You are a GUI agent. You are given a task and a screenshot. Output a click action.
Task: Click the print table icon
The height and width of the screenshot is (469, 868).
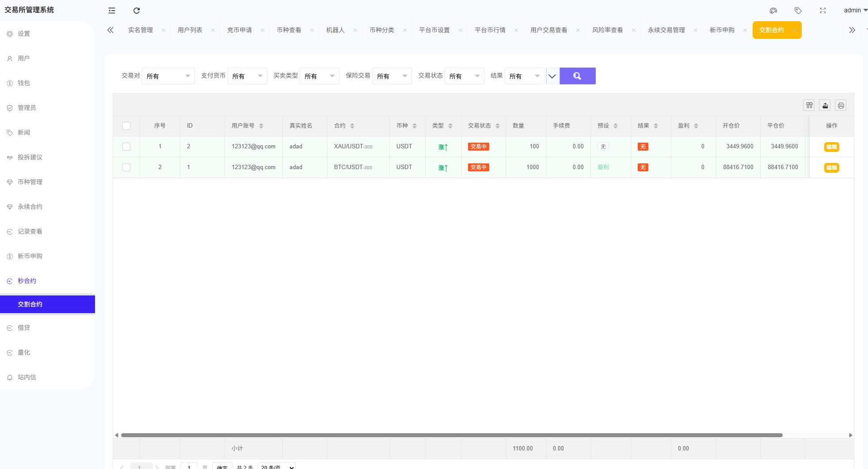841,106
